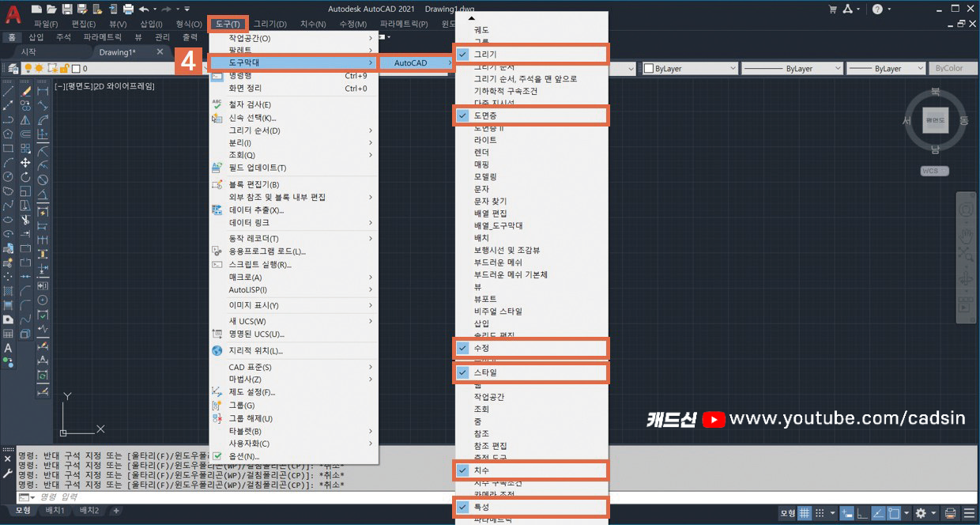The width and height of the screenshot is (980, 525).
Task: Click the WCS button under view cube
Action: coord(935,172)
